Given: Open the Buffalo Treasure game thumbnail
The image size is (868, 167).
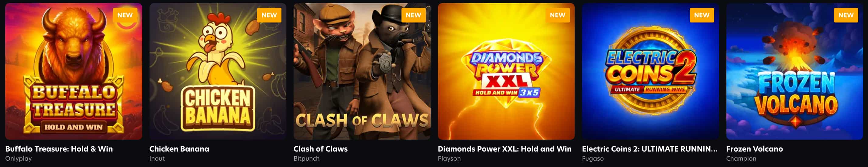Looking at the screenshot, I should click(74, 71).
